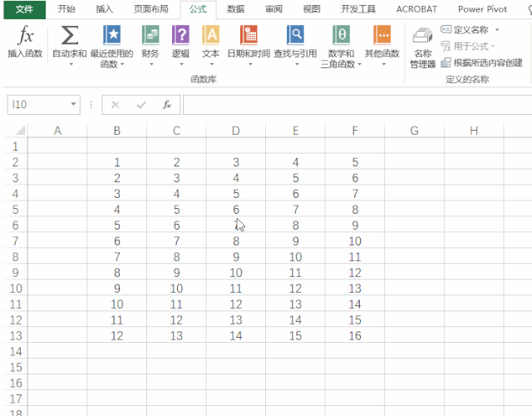Open the Lookup and Reference (查找与引用) icon
This screenshot has height=416, width=532.
pos(295,35)
